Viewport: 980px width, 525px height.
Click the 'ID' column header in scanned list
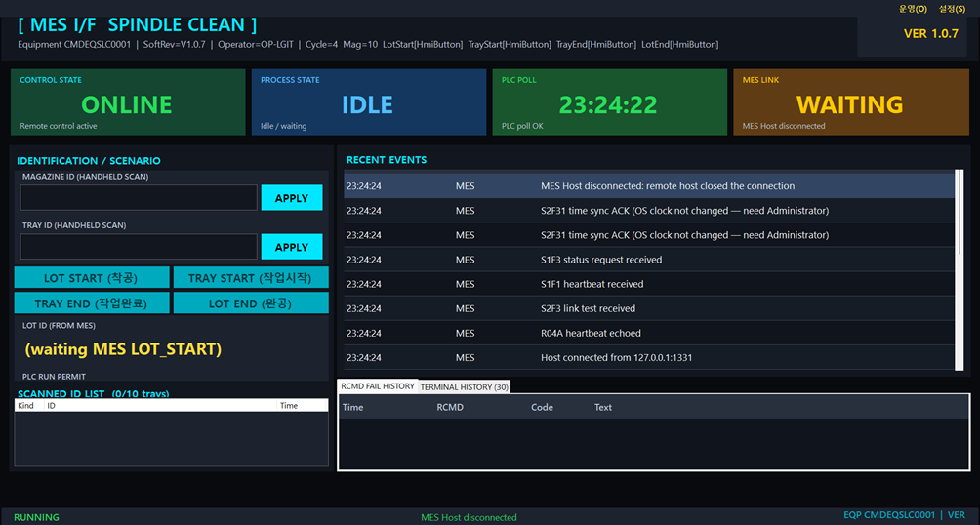click(161, 406)
